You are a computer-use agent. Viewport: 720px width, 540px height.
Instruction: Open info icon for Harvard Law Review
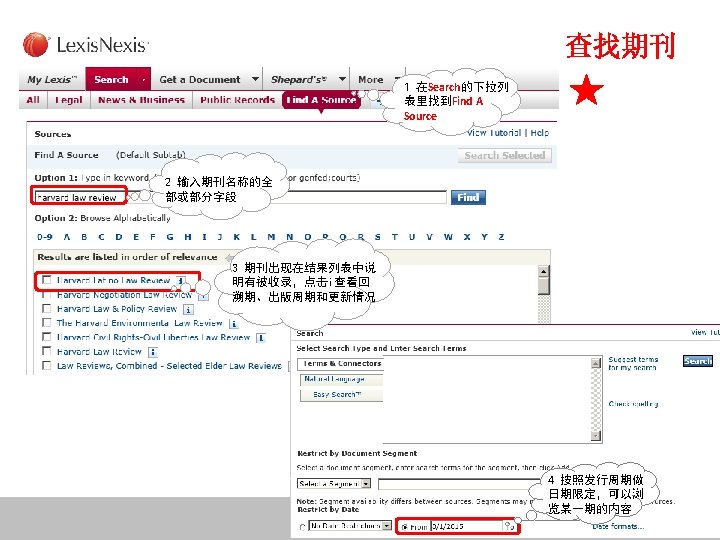153,352
